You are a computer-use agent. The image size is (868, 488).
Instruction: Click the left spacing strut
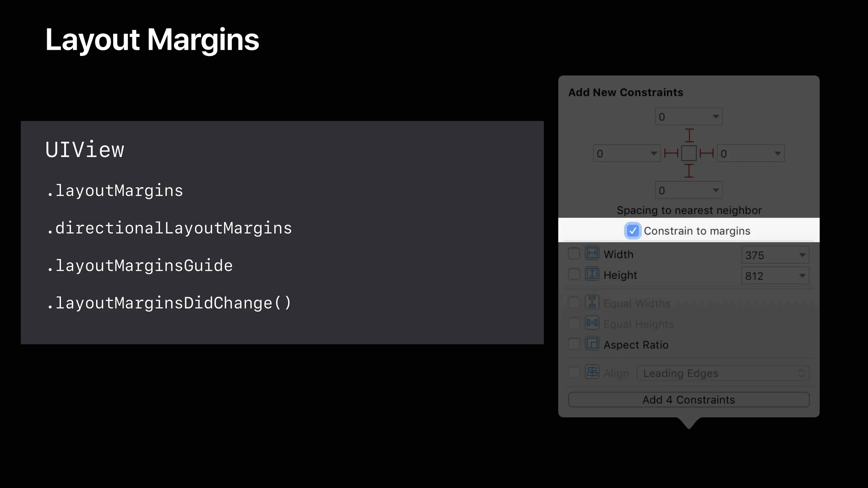tap(671, 153)
